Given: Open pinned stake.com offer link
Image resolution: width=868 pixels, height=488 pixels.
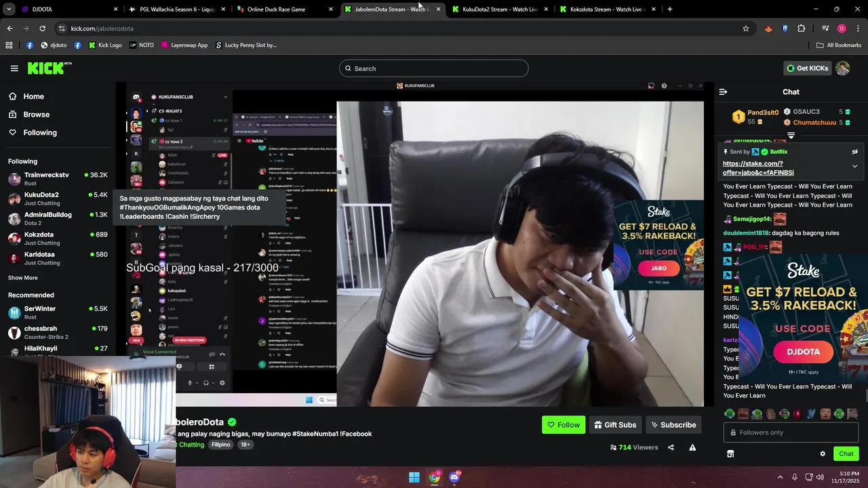Looking at the screenshot, I should click(758, 168).
